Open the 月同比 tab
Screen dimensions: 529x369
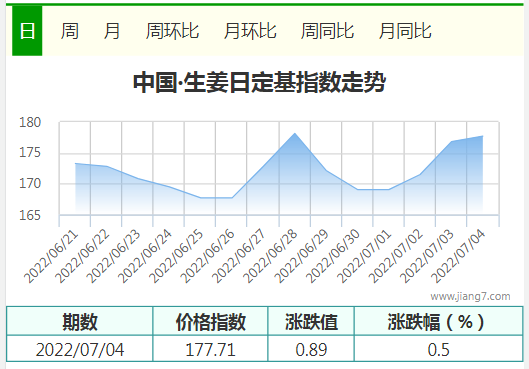[405, 31]
